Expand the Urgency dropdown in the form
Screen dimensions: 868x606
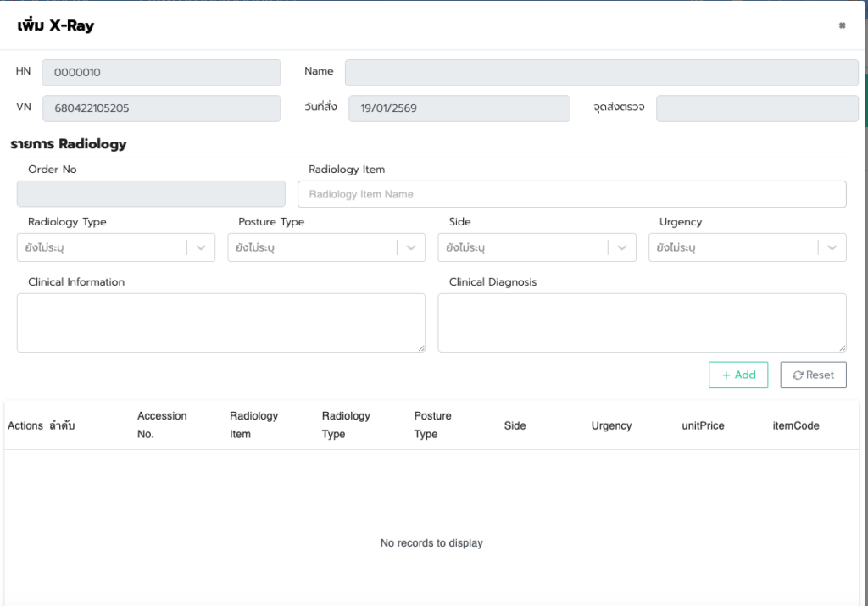pyautogui.click(x=832, y=247)
